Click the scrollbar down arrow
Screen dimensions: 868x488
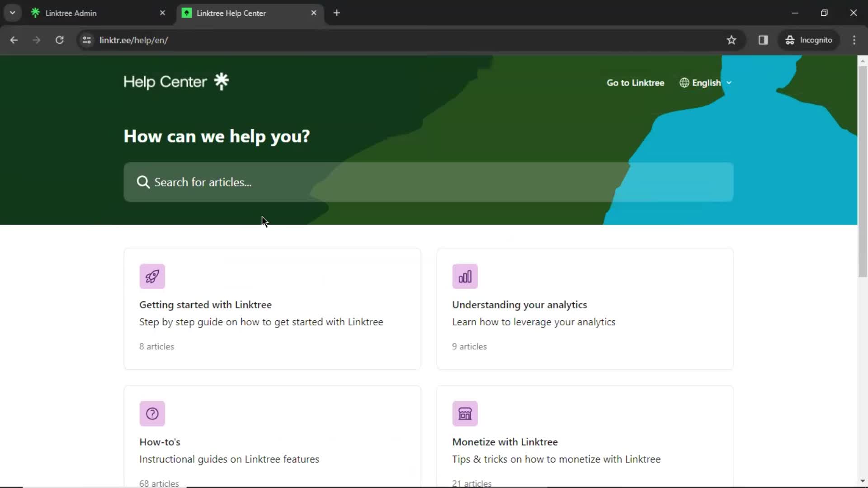point(863,481)
